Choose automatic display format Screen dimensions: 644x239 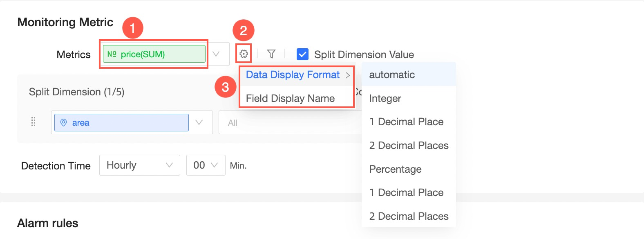[392, 74]
